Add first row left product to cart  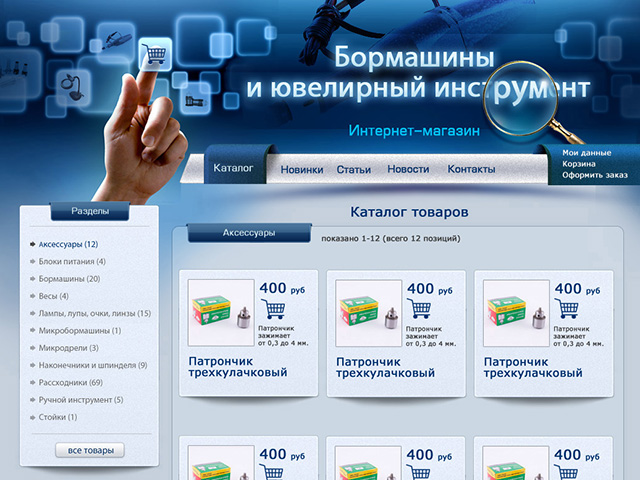click(273, 309)
